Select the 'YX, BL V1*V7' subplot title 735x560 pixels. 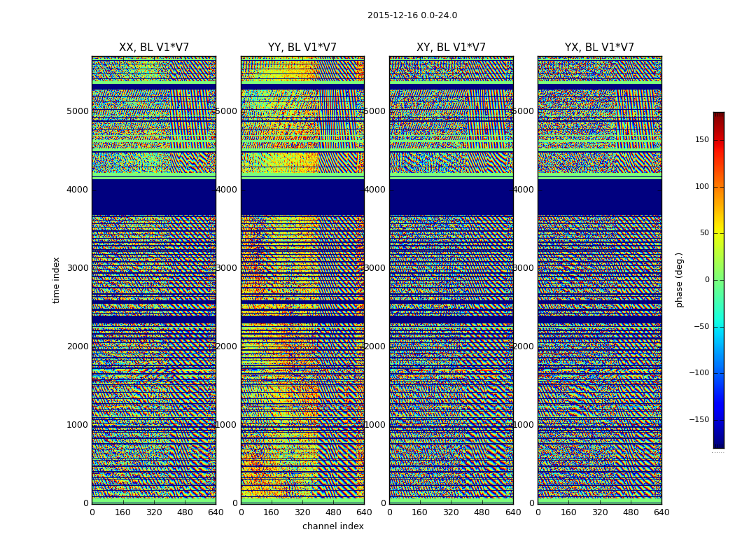click(x=599, y=48)
